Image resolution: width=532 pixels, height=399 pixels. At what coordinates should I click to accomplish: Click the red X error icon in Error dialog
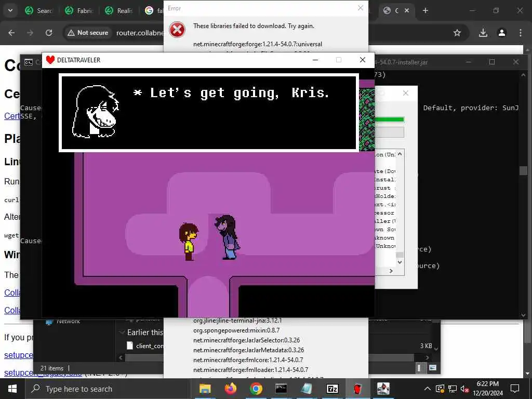coord(177,30)
